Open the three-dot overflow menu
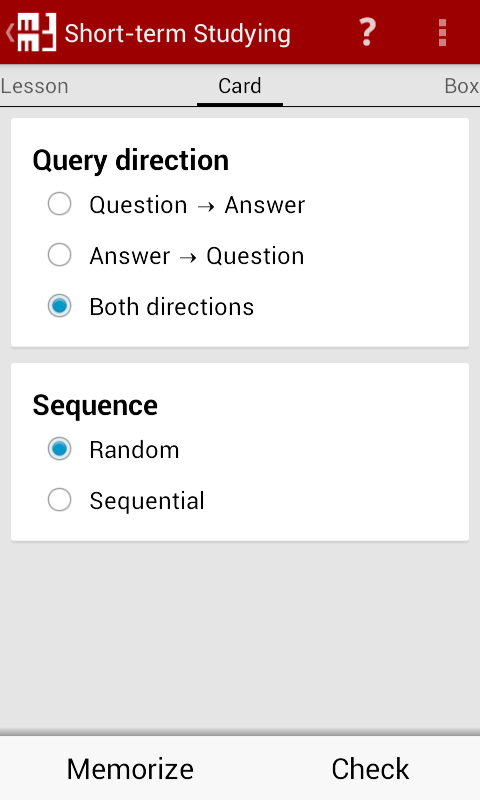Image resolution: width=480 pixels, height=800 pixels. [442, 33]
